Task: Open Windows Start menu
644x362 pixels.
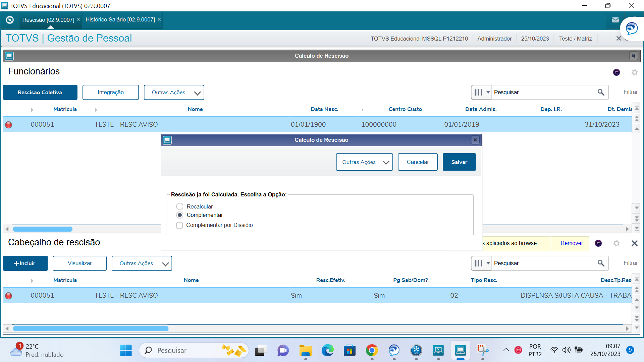Action: coord(126,351)
